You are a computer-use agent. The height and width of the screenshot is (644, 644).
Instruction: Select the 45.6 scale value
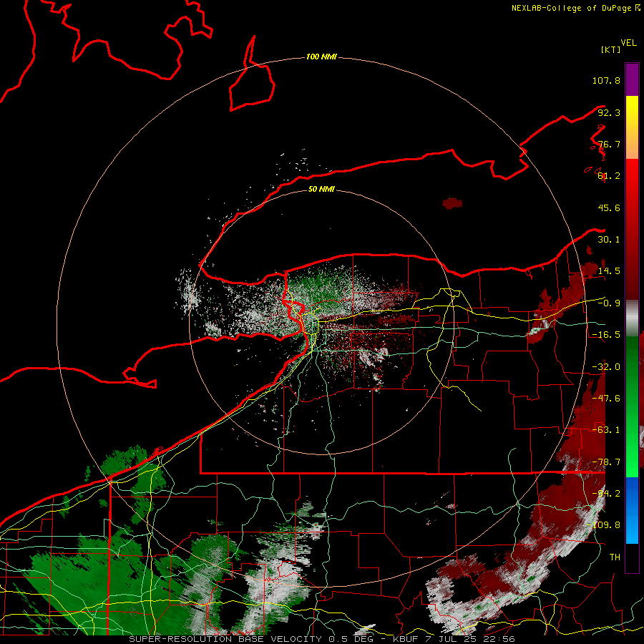(x=609, y=208)
